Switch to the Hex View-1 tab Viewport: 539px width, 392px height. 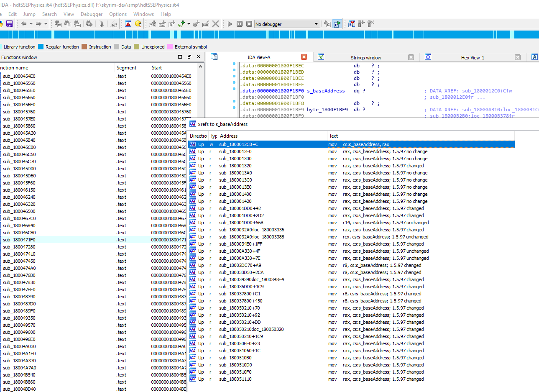473,57
